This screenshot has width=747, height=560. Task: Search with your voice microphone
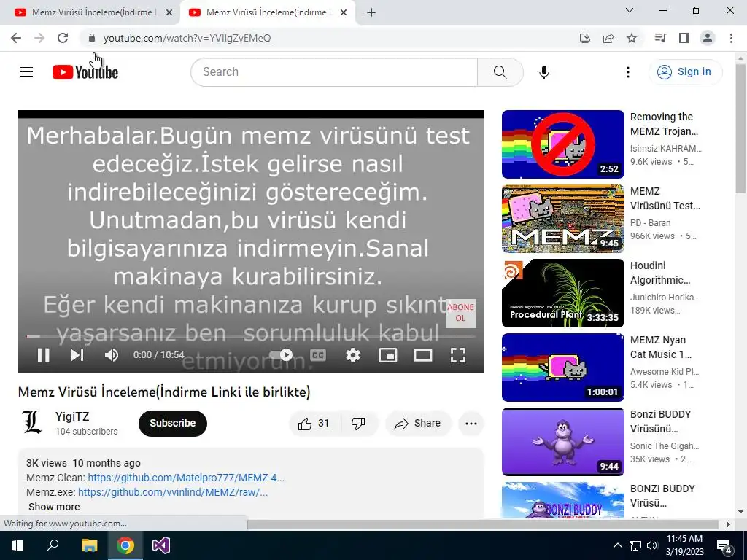544,72
